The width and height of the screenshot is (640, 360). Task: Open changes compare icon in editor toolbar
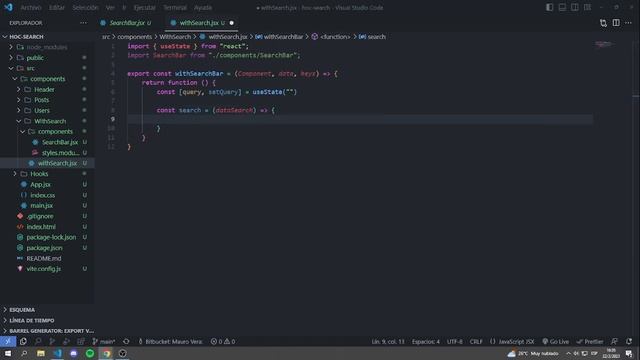(x=603, y=23)
